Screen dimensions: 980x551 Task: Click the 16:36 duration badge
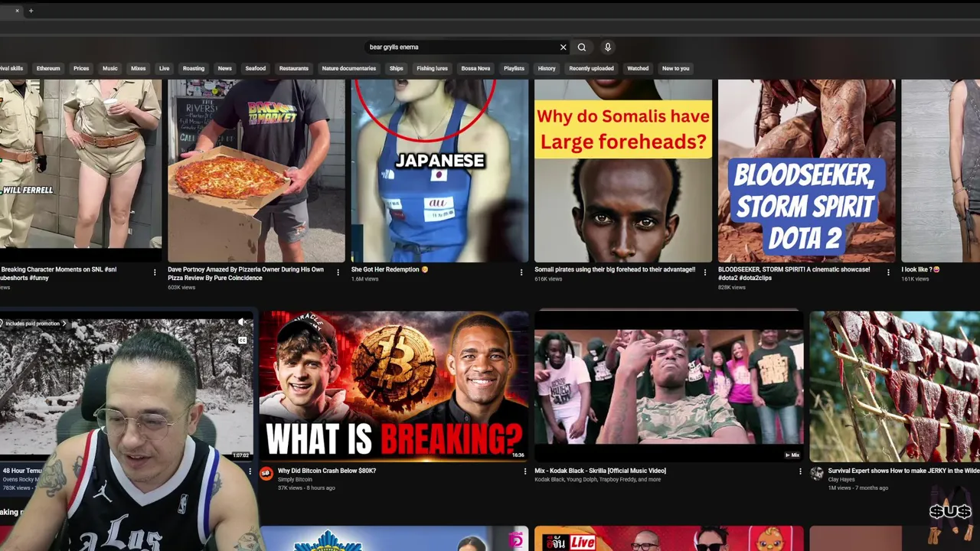[x=518, y=455]
